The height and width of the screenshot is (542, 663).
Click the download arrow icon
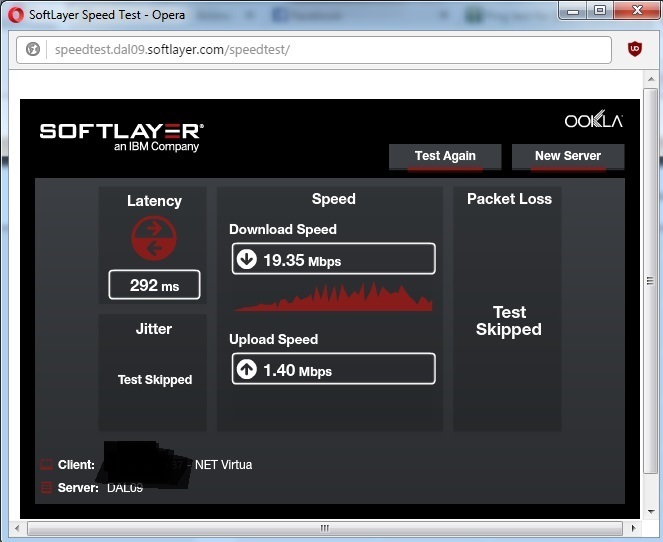click(x=247, y=259)
